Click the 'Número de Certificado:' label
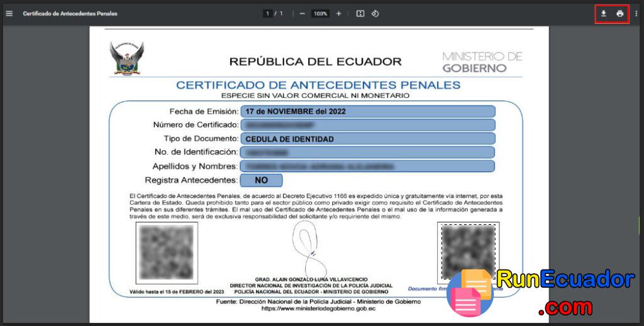 196,124
